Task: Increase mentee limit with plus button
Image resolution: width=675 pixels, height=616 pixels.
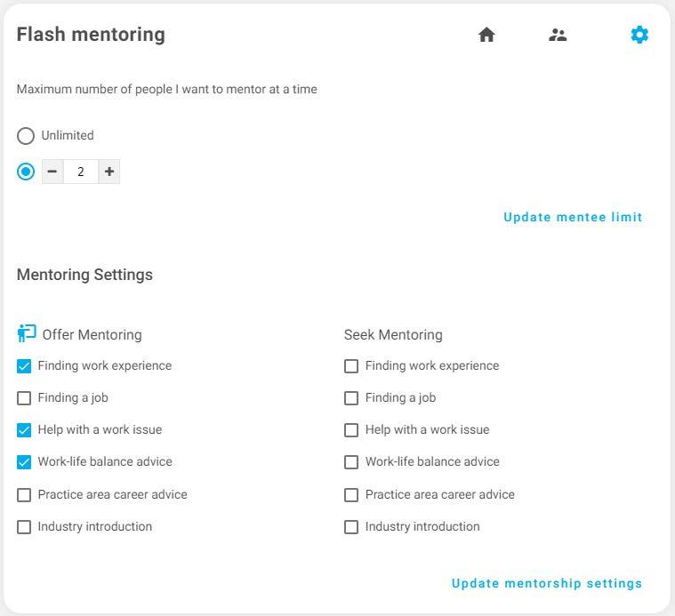Action: pyautogui.click(x=109, y=172)
